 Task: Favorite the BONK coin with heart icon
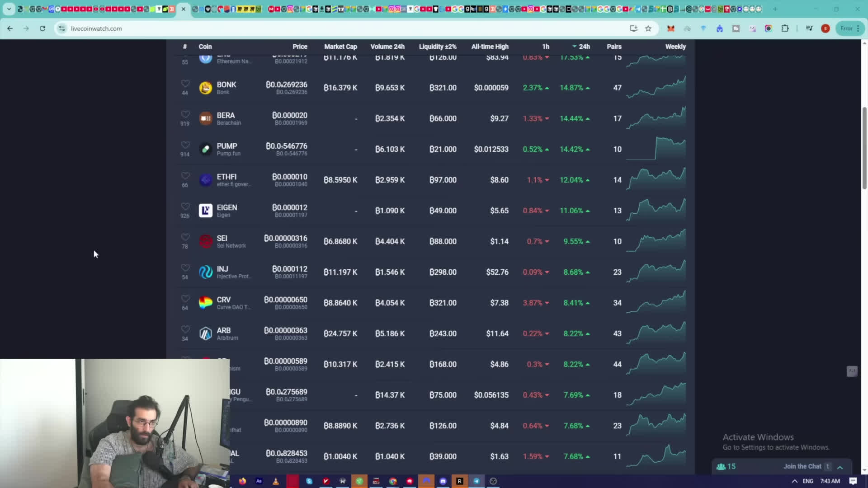(x=185, y=84)
